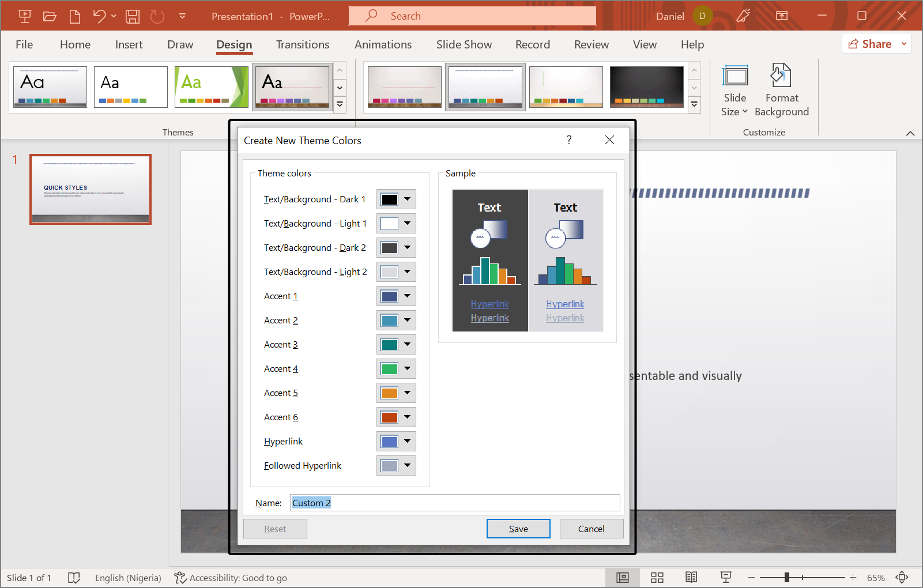Switch to the Animations tab

(x=383, y=44)
